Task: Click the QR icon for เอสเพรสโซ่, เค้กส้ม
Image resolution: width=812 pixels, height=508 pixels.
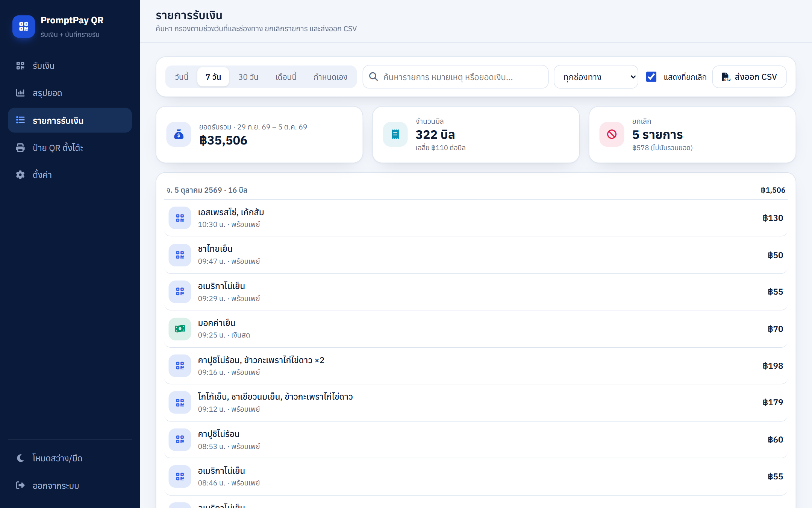Action: tap(180, 218)
